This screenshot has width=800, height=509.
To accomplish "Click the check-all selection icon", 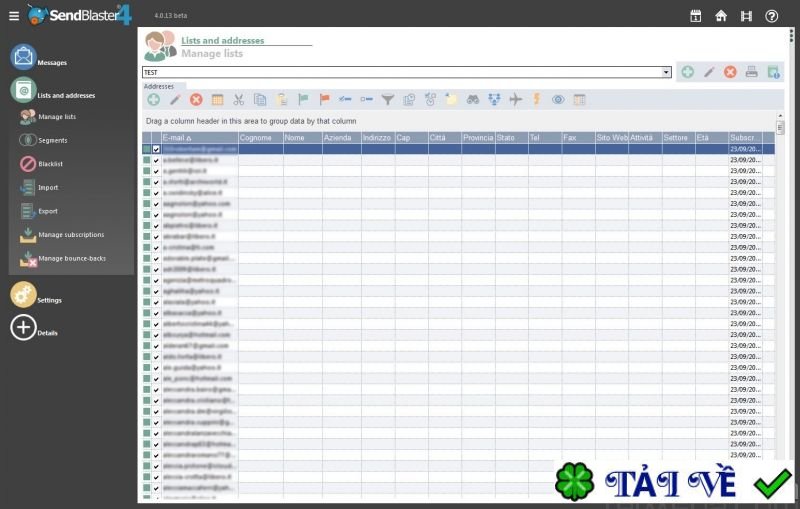I will coord(345,99).
